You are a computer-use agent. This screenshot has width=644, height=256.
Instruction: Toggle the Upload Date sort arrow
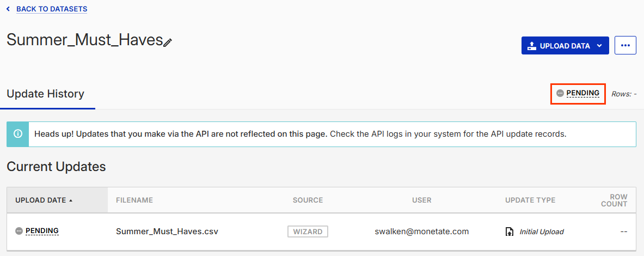[x=71, y=200]
